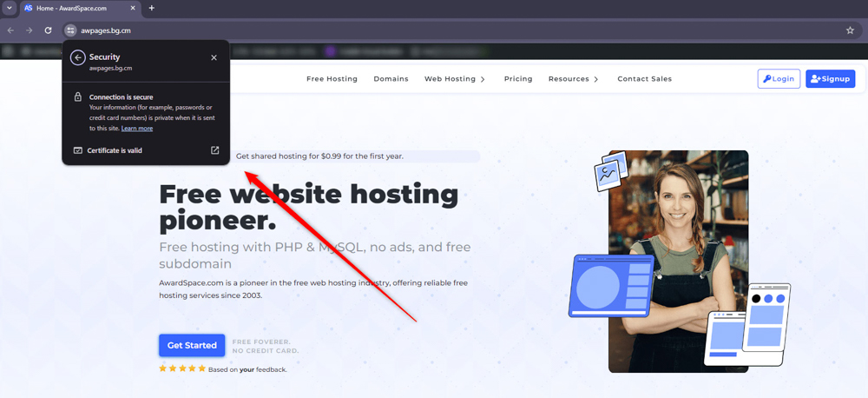Close the Home - AwardSpace.com tab
The image size is (868, 398).
coord(133,9)
